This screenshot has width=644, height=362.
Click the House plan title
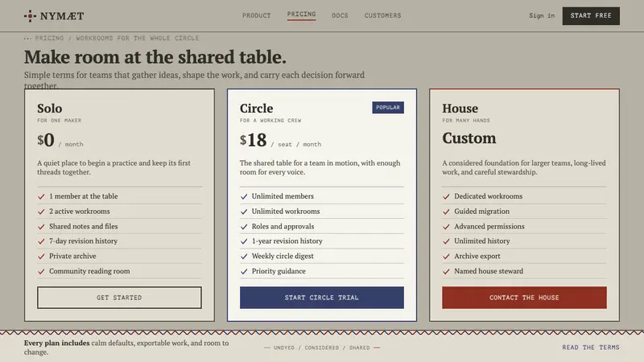[x=460, y=109]
